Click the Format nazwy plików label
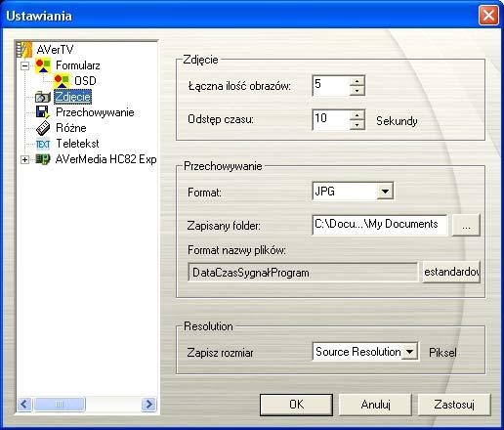Screen dimensions: 504x430 coord(236,250)
